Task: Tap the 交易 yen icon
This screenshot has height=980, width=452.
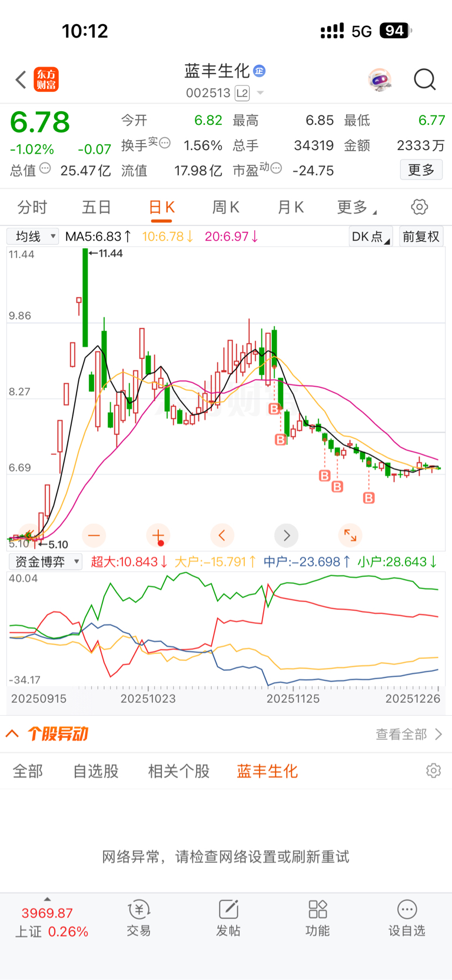Action: [x=139, y=910]
